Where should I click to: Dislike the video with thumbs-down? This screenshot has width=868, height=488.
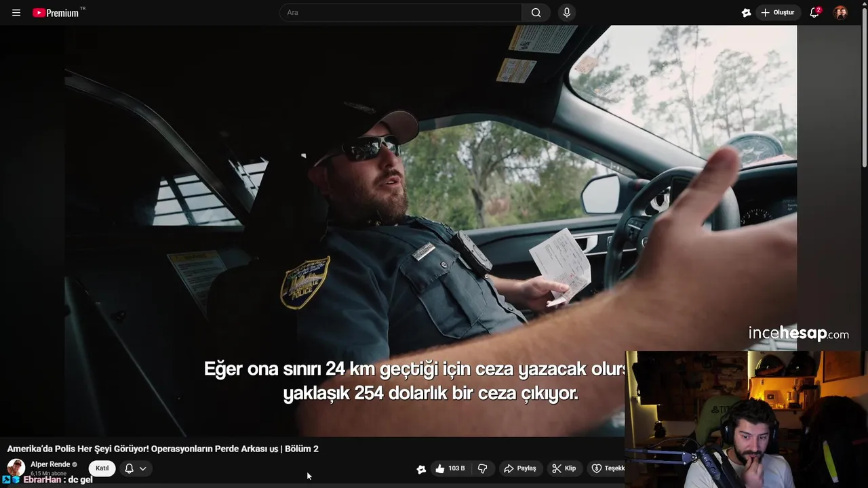pos(483,468)
